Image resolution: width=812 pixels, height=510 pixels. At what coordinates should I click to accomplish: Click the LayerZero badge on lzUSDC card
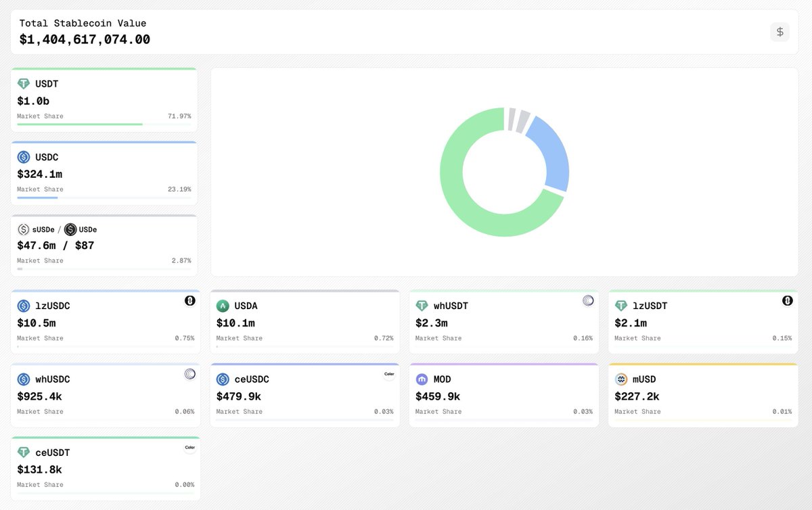pyautogui.click(x=190, y=300)
